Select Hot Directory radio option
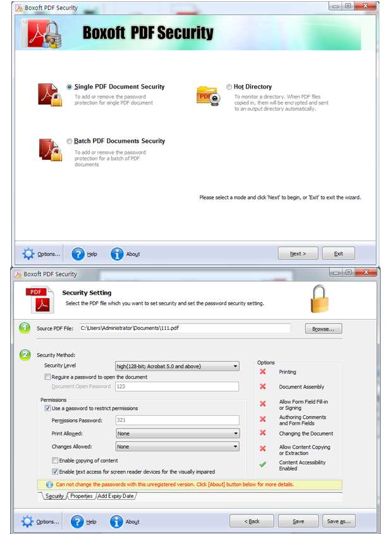Image resolution: width=392 pixels, height=534 pixels. 229,87
